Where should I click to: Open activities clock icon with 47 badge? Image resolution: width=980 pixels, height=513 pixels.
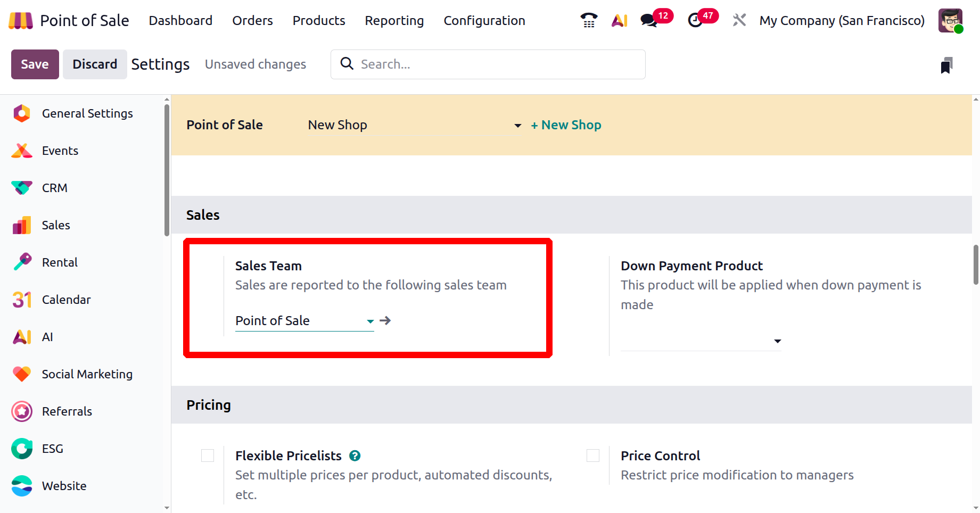coord(695,20)
